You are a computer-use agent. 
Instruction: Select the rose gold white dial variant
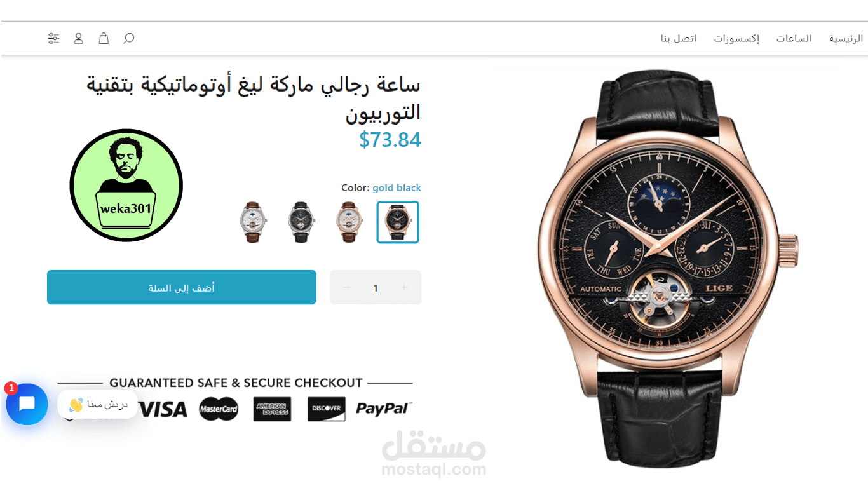tap(349, 222)
